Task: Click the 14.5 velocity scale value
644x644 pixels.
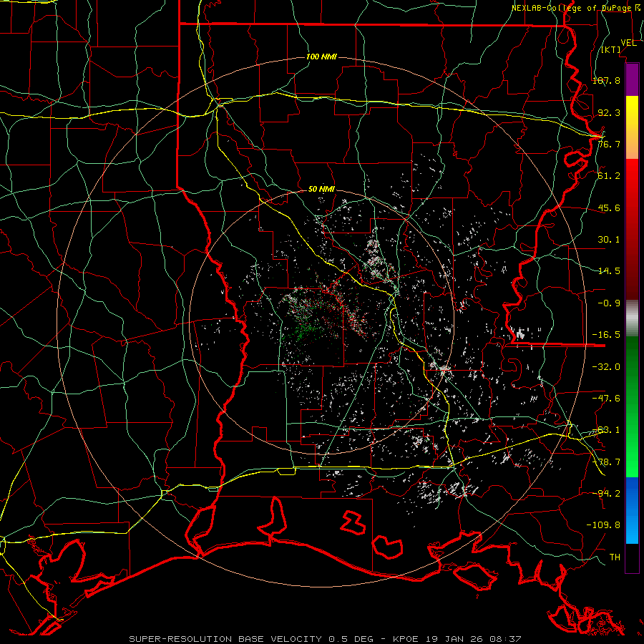Action: (609, 271)
